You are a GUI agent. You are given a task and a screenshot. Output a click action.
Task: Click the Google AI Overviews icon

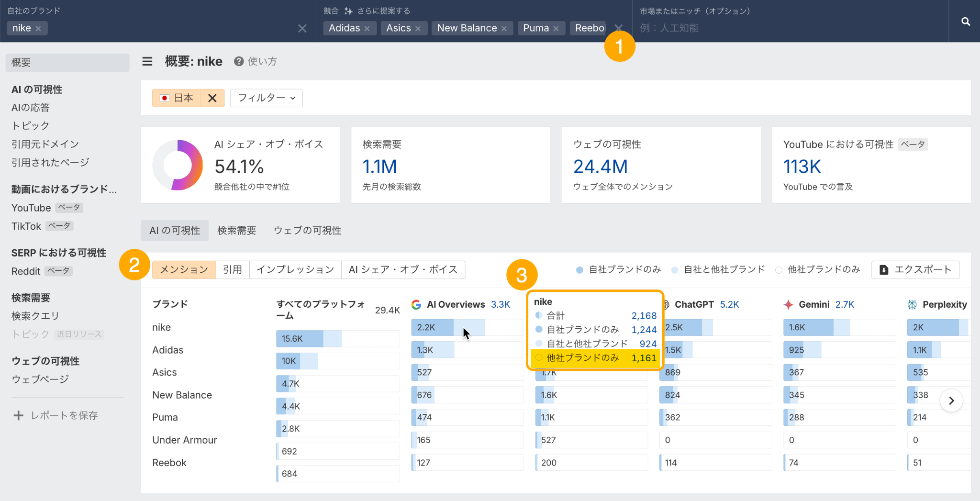pyautogui.click(x=416, y=305)
